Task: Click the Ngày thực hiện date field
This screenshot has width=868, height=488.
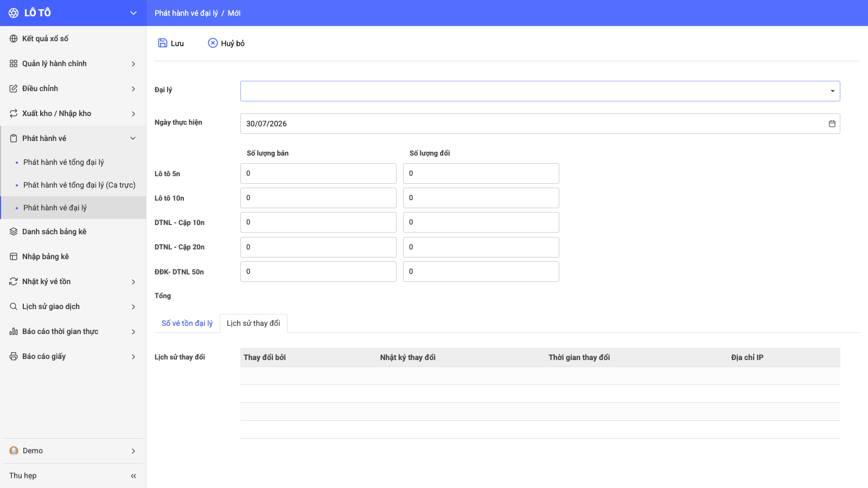Action: click(x=540, y=124)
